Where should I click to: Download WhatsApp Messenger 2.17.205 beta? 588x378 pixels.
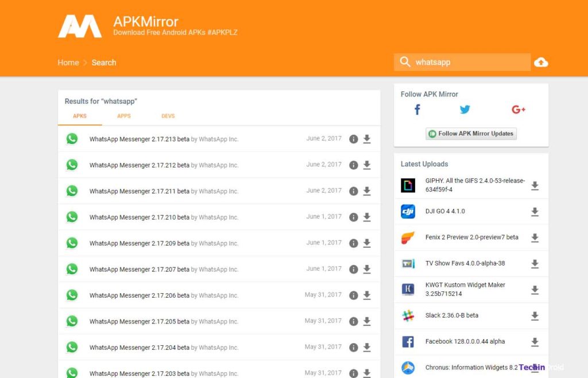pyautogui.click(x=367, y=321)
